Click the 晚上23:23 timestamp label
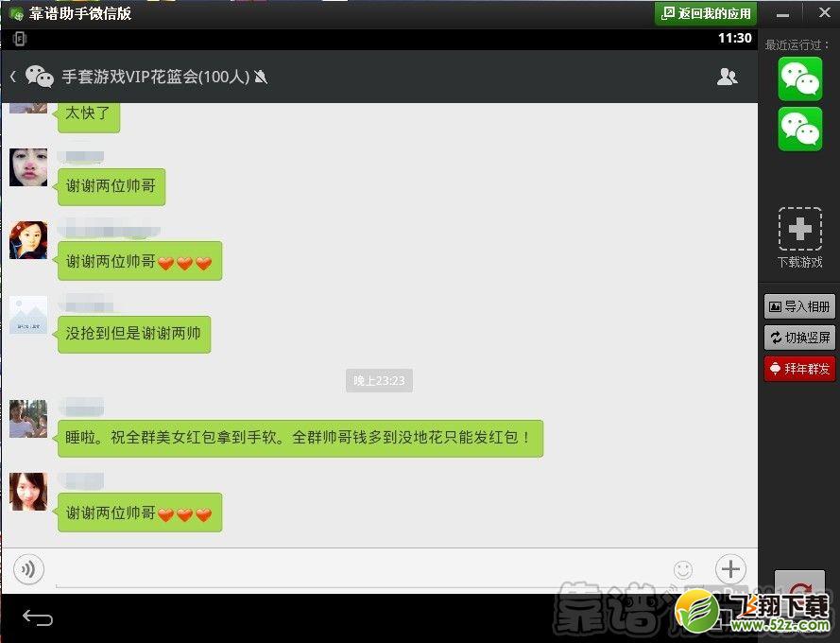The height and width of the screenshot is (643, 840). [x=379, y=381]
